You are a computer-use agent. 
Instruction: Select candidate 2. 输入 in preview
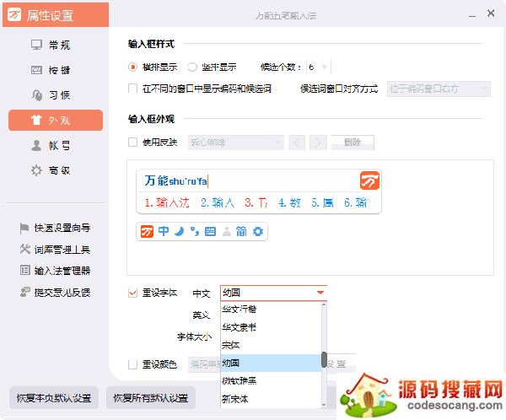point(218,202)
